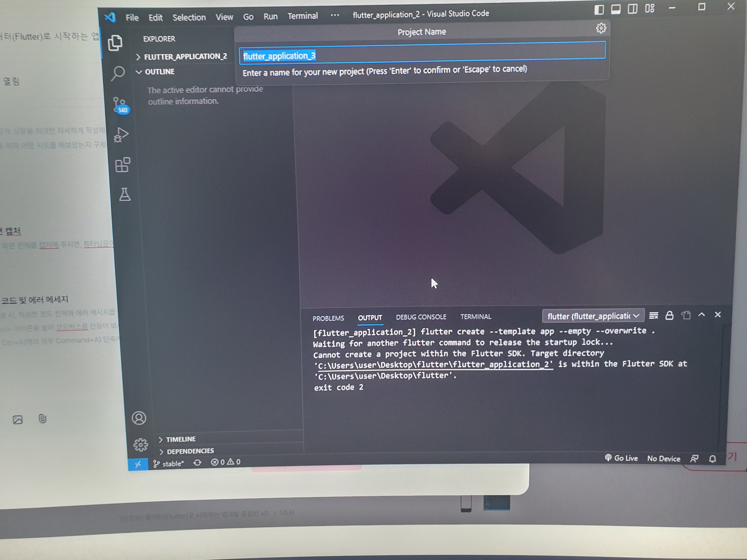Clear the Output panel contents
The height and width of the screenshot is (560, 747).
click(653, 315)
